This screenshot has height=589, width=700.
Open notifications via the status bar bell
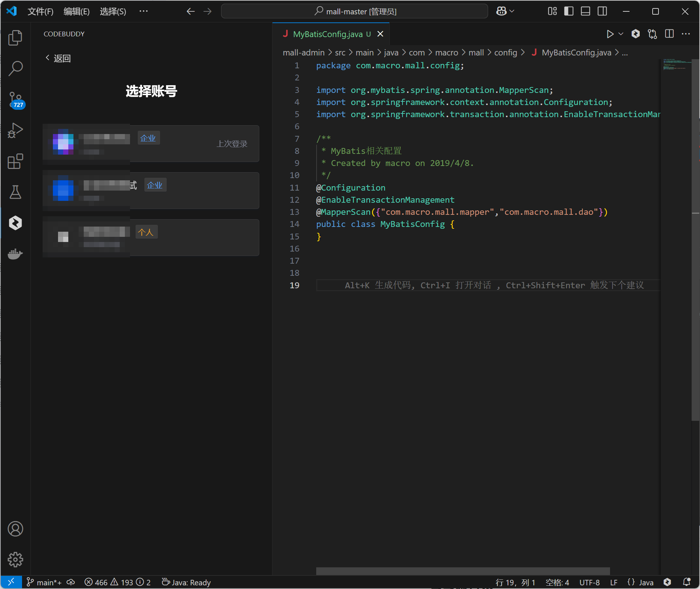pos(686,582)
